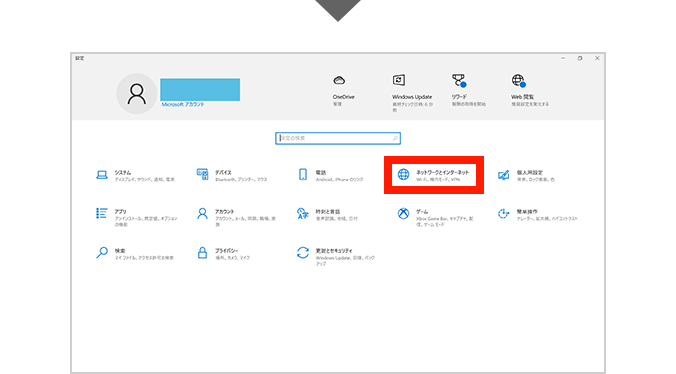Click the Network and Internet globe icon
Viewport: 676px width, 374px height.
[x=404, y=175]
